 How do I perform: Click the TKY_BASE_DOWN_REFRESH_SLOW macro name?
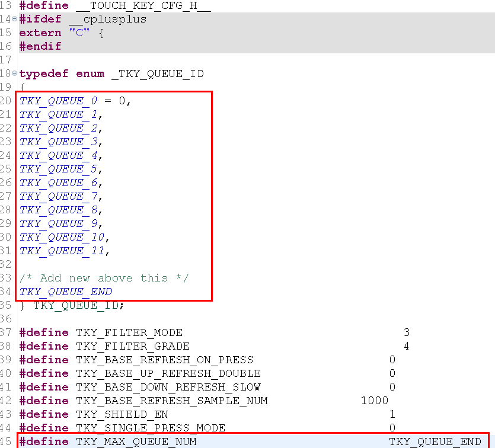coord(168,387)
